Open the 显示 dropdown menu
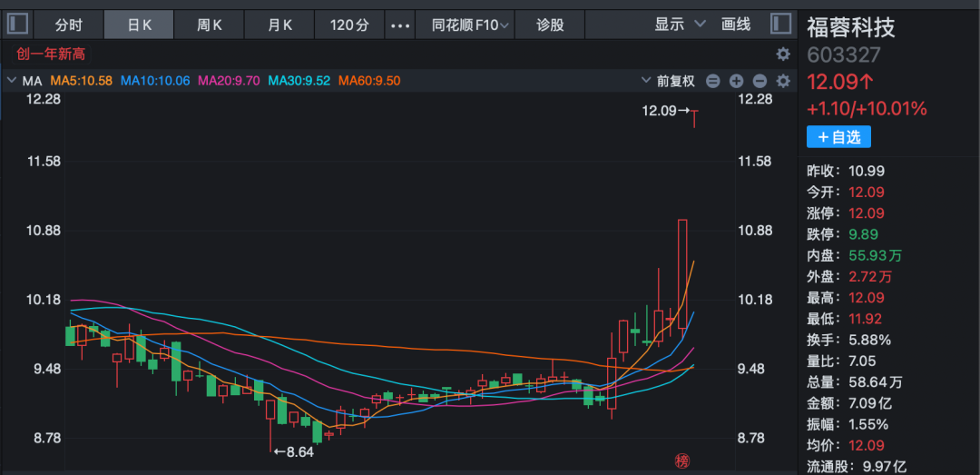 coord(680,25)
